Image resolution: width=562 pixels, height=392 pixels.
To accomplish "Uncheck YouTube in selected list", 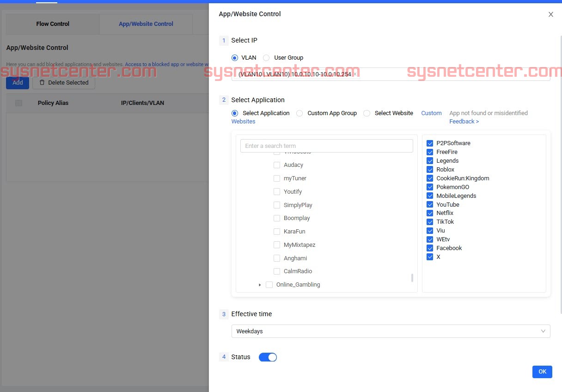I will [x=430, y=205].
